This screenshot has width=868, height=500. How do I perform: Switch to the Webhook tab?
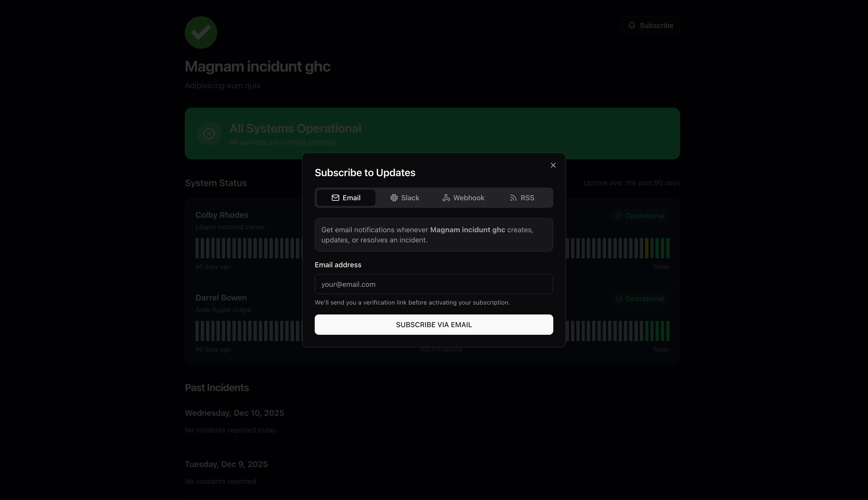click(463, 198)
